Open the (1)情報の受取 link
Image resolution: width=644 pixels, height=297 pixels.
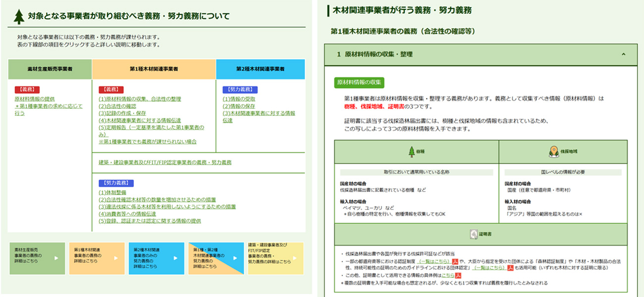click(239, 99)
